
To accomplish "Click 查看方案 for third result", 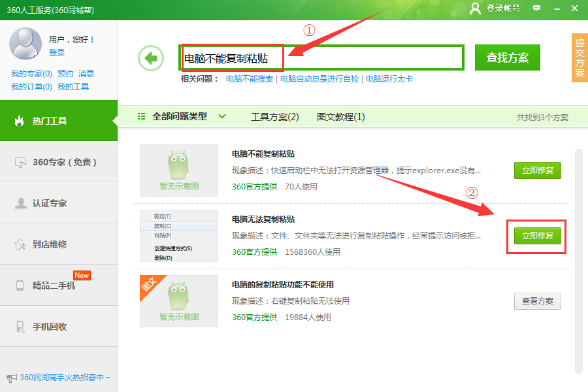I will [x=537, y=301].
